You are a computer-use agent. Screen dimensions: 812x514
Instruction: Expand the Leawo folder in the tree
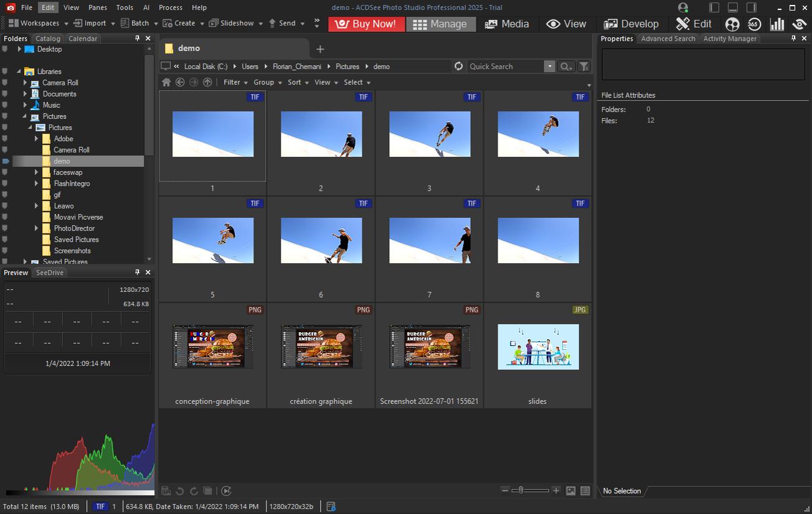pos(36,206)
